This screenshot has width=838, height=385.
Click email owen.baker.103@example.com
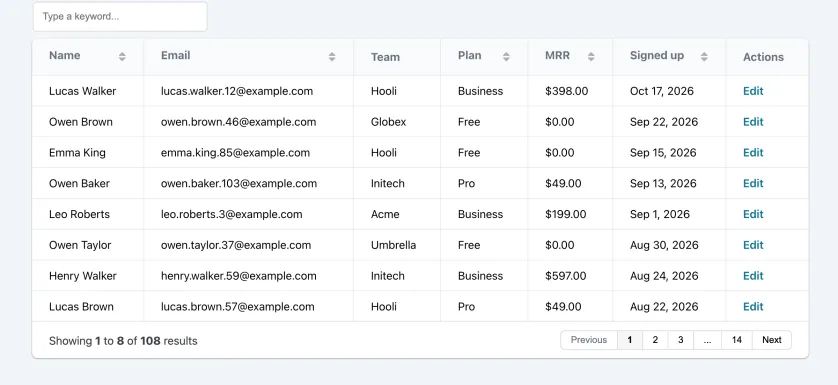[239, 183]
